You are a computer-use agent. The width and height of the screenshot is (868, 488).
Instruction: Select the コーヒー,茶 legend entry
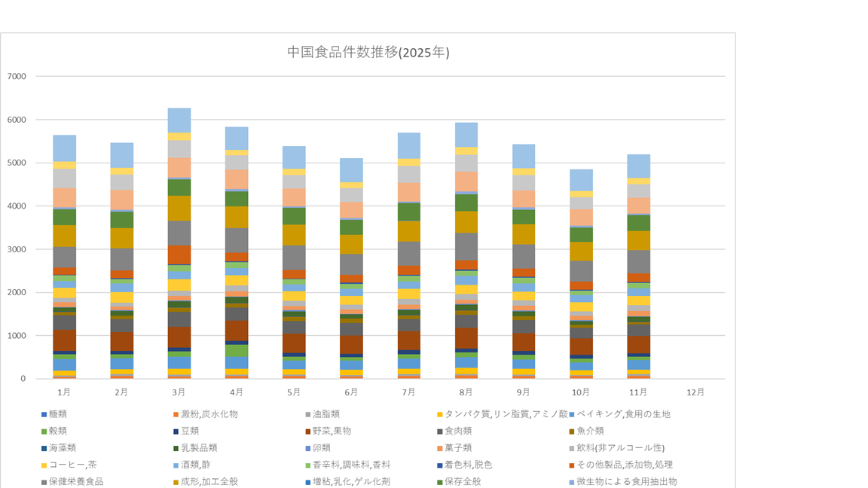tap(72, 465)
